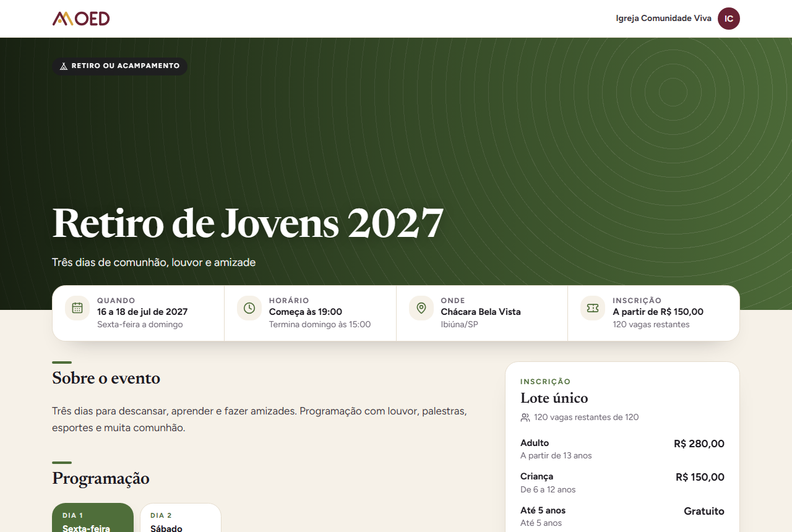The width and height of the screenshot is (792, 532).
Task: Click the Chácara Bela Vista location
Action: click(x=481, y=312)
